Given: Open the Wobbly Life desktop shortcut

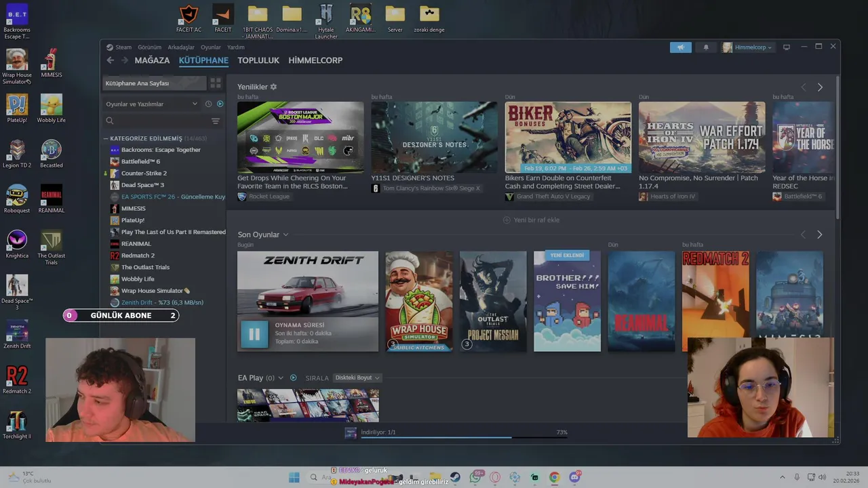Looking at the screenshot, I should pyautogui.click(x=51, y=108).
